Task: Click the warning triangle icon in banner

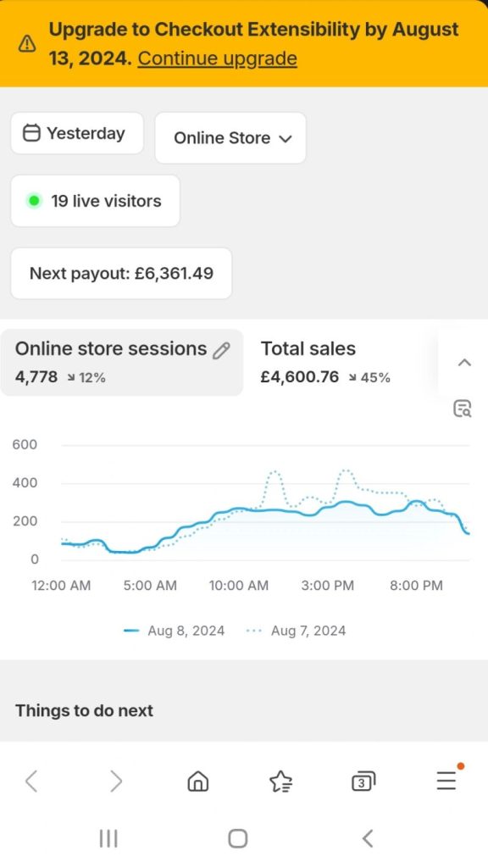Action: pos(27,44)
